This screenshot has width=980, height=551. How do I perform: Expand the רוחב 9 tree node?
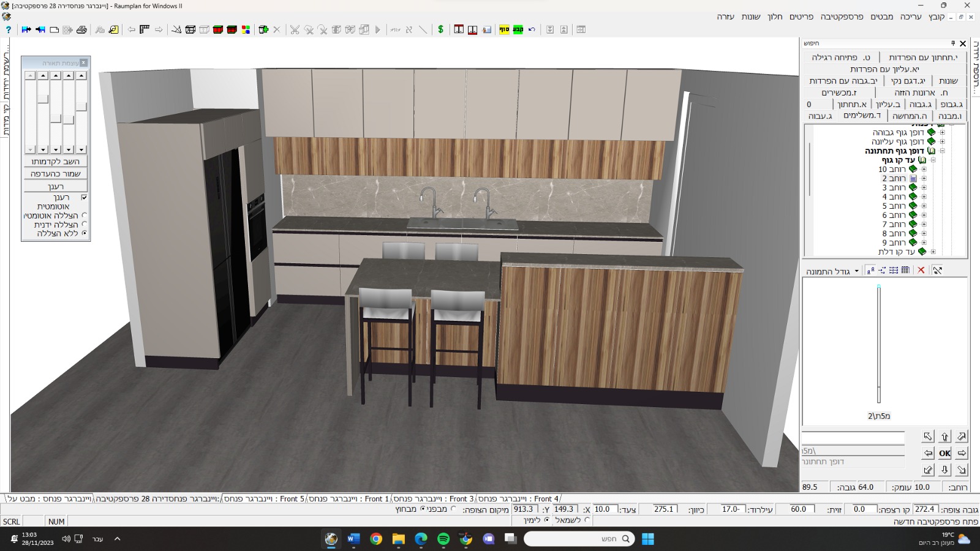(x=924, y=242)
